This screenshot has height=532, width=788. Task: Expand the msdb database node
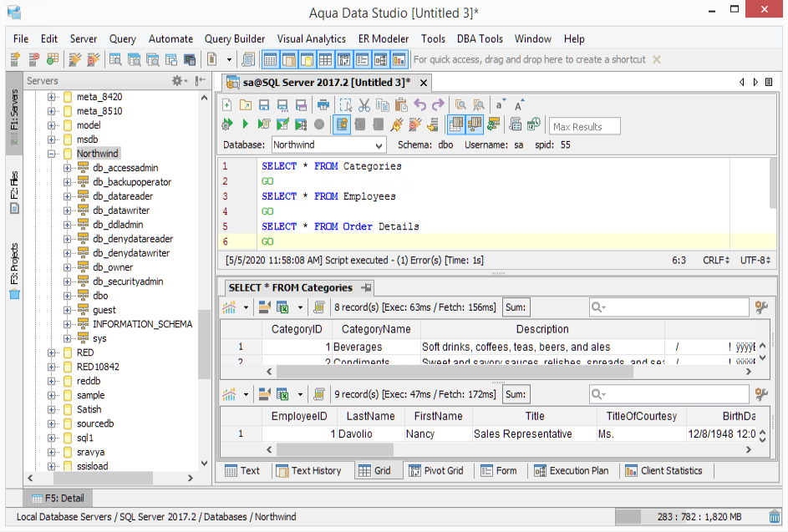[52, 139]
